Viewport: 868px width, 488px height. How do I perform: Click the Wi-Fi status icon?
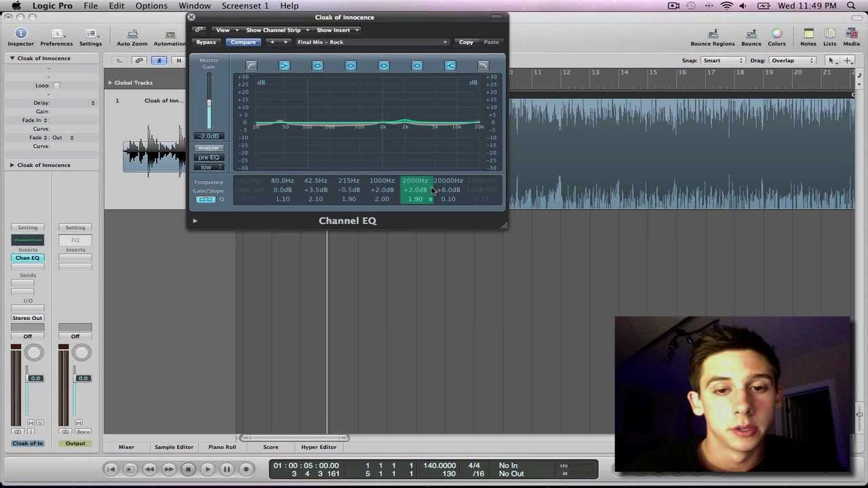click(727, 6)
